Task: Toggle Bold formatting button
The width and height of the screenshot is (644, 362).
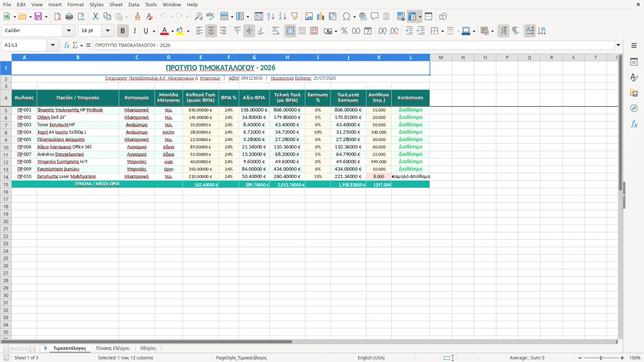Action: [x=122, y=31]
